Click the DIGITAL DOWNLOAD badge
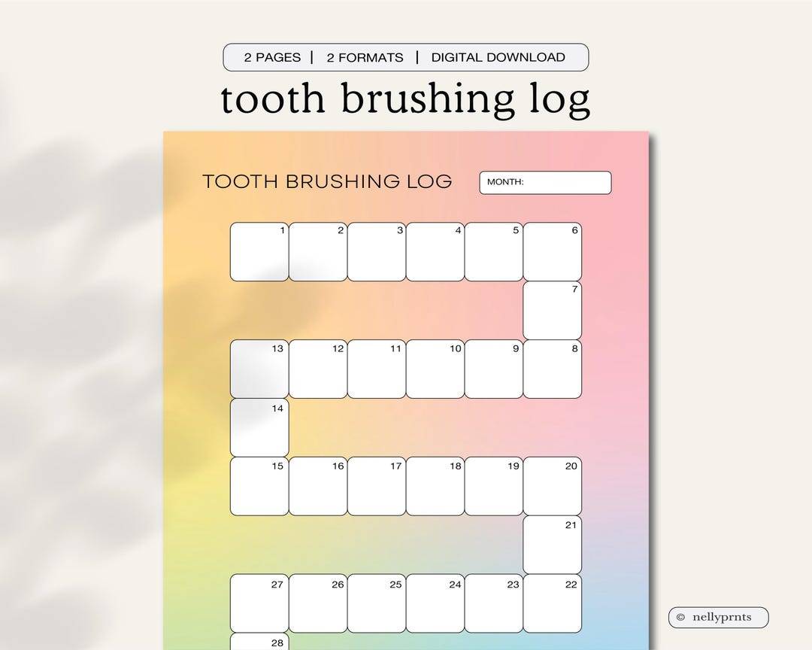This screenshot has width=812, height=650. tap(498, 57)
